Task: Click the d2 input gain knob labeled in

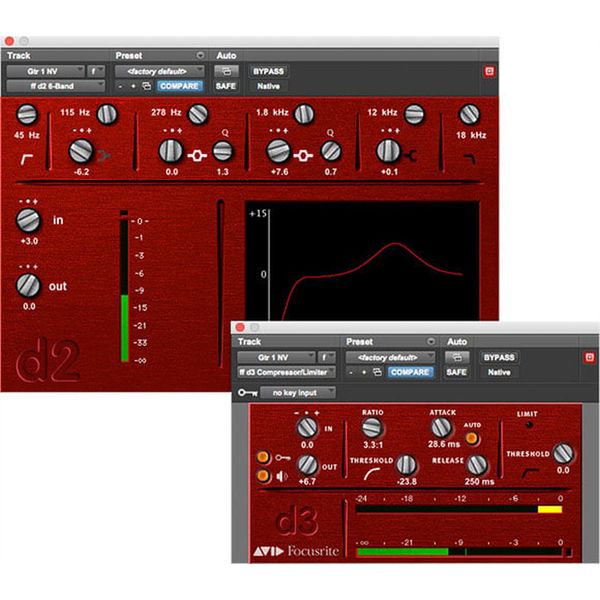Action: point(28,220)
